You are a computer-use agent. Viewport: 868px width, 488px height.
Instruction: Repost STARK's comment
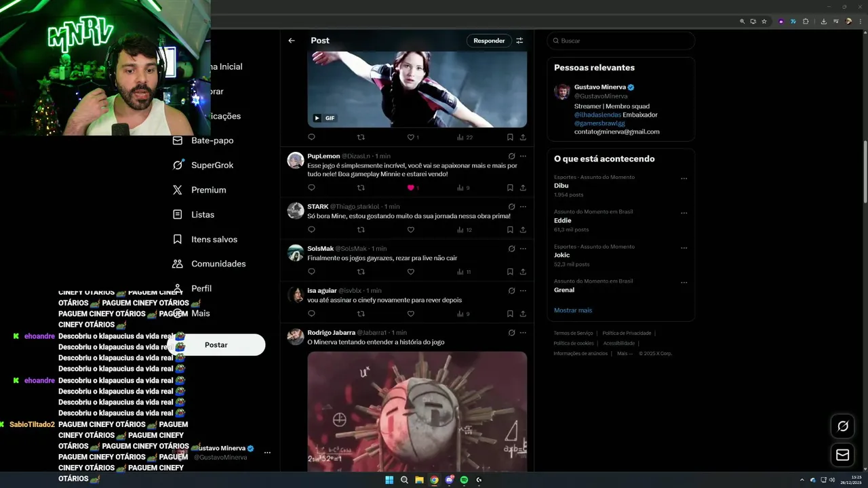[361, 230]
